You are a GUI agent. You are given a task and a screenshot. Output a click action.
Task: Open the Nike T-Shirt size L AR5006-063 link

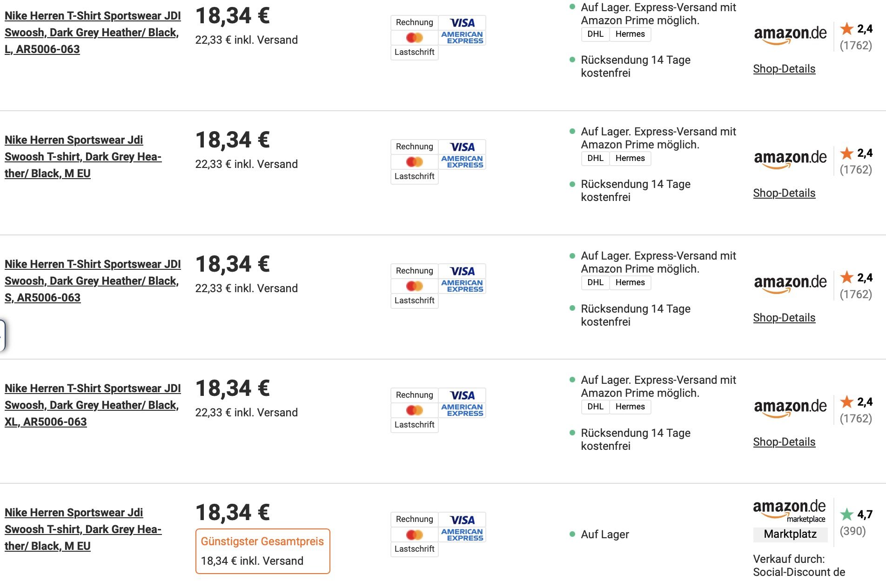coord(93,33)
